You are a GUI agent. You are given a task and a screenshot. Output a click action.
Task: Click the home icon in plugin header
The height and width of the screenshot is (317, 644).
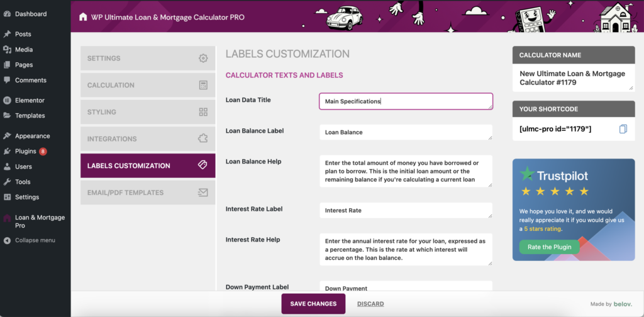pos(83,17)
